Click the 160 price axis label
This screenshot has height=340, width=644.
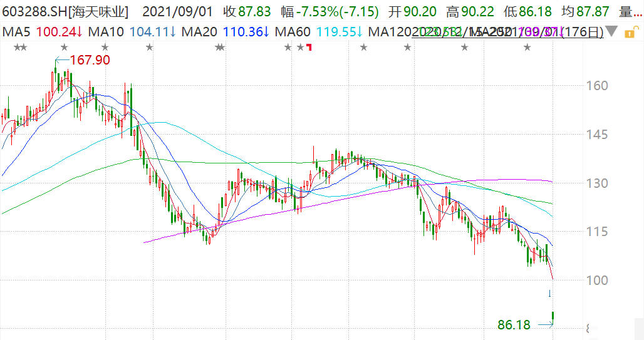tap(597, 85)
